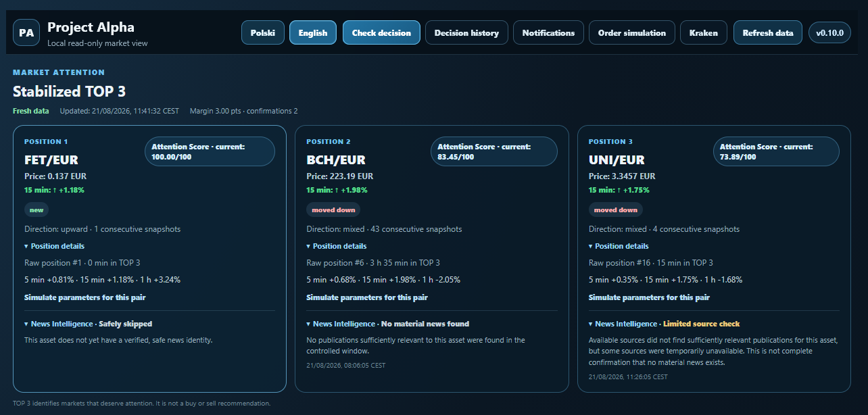Open the Notifications view
Screen dimensions: 868x415
[548, 32]
